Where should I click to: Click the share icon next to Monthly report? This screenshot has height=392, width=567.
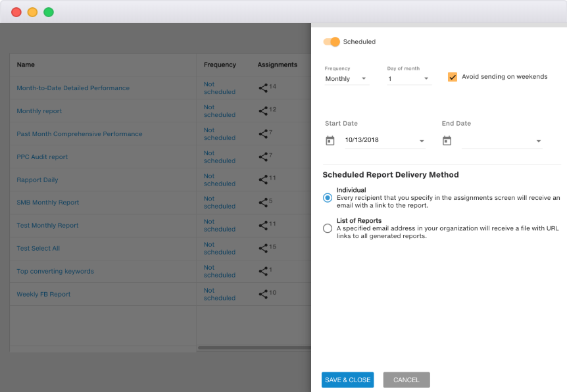[263, 110]
